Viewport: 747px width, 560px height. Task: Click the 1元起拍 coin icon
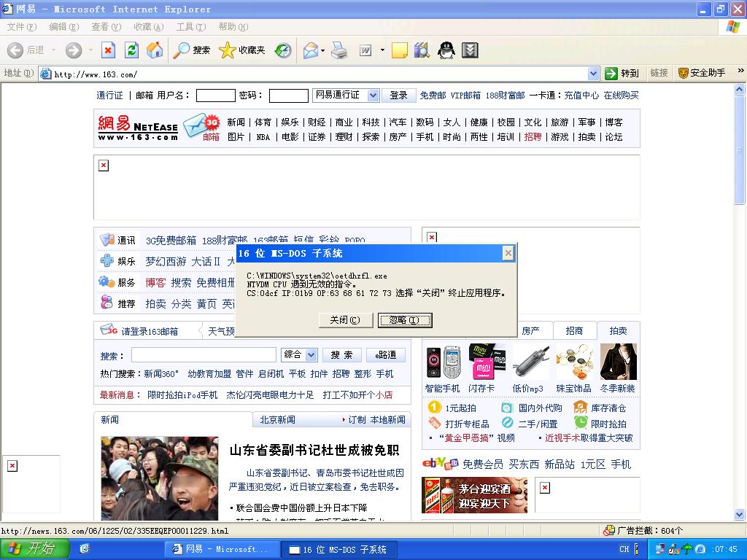435,407
